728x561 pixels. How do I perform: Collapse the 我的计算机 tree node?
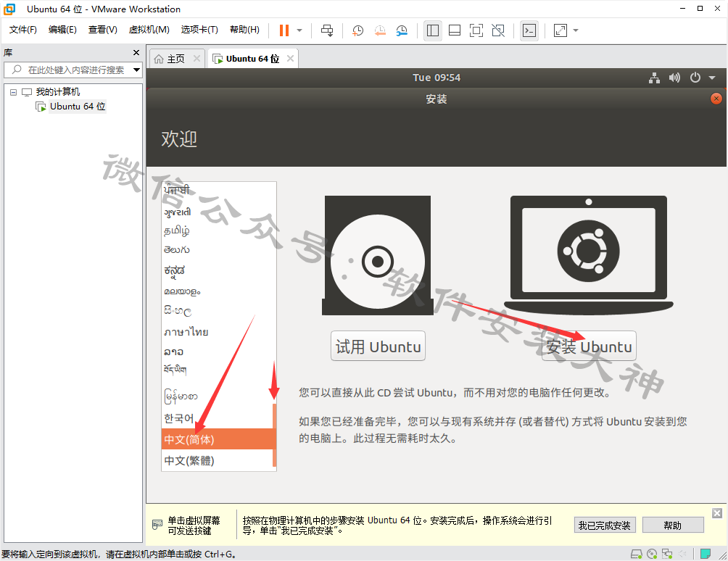click(14, 92)
